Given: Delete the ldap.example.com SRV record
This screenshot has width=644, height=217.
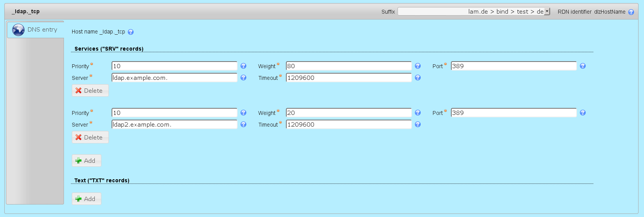Looking at the screenshot, I should (90, 91).
